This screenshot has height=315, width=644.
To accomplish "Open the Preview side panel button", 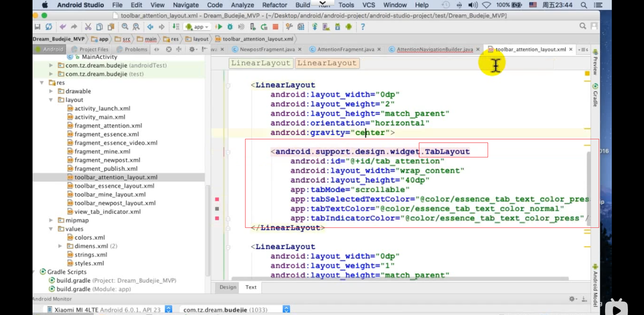I will [x=595, y=61].
